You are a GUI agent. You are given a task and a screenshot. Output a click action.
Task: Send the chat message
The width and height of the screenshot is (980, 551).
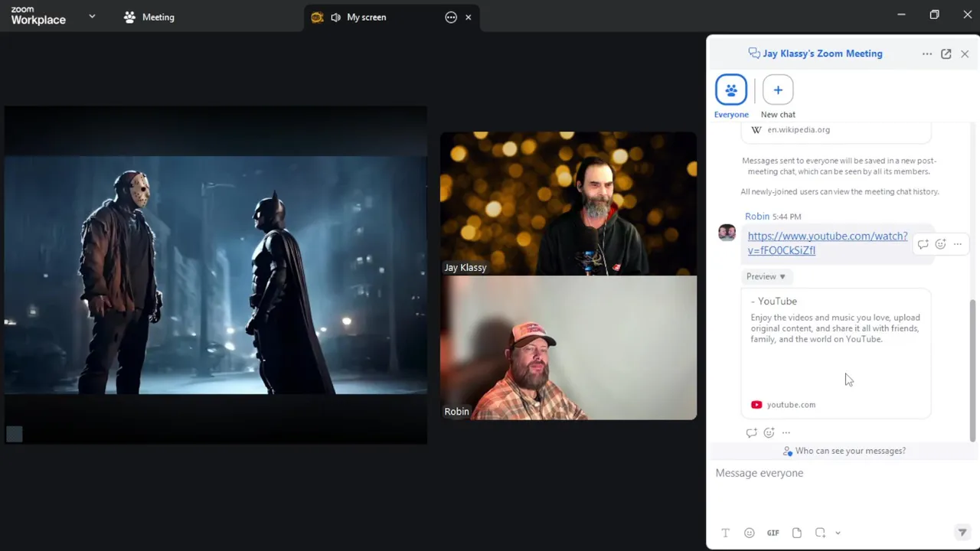962,533
